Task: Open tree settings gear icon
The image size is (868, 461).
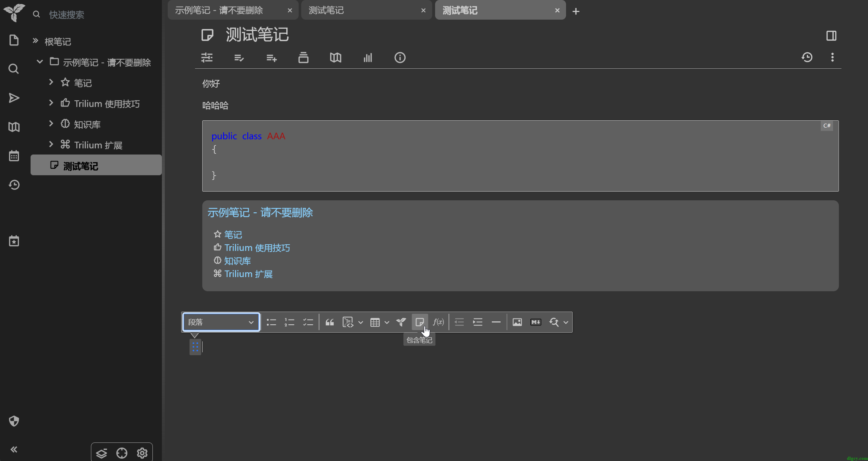Action: 142,453
